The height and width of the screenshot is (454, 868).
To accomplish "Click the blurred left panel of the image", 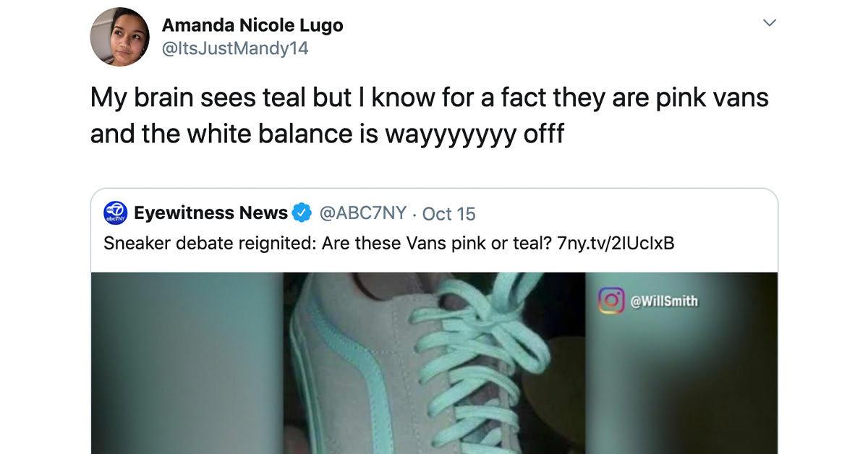I will (187, 363).
